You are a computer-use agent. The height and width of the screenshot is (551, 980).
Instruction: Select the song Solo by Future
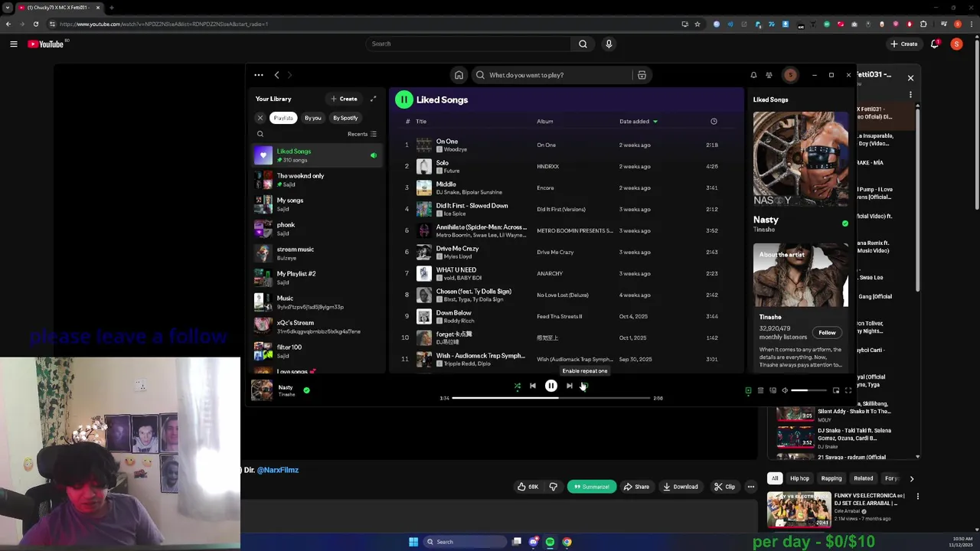(565, 166)
